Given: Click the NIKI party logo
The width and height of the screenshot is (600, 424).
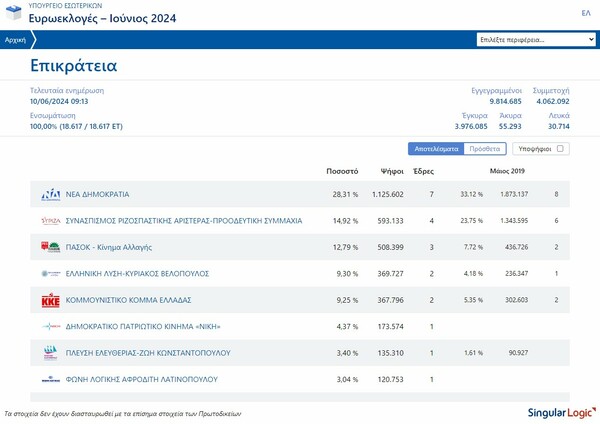Looking at the screenshot, I should 50,327.
